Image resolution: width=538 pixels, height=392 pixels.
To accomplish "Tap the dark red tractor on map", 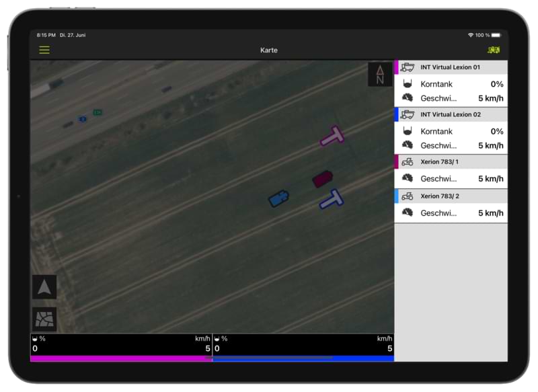I will pos(322,179).
